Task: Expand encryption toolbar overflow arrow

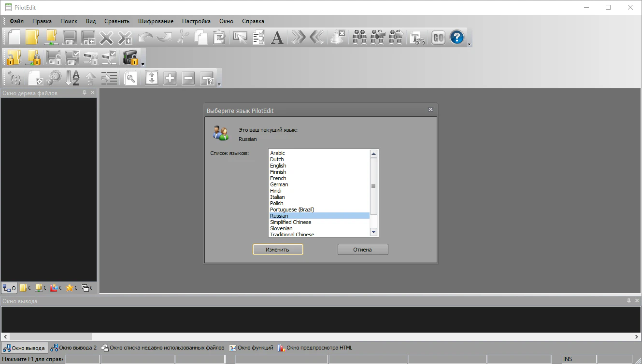Action: [143, 64]
